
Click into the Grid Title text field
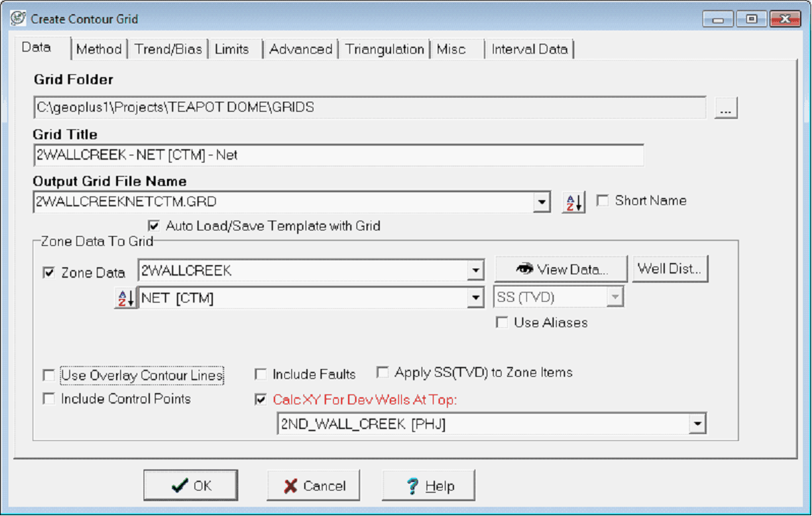pyautogui.click(x=338, y=155)
